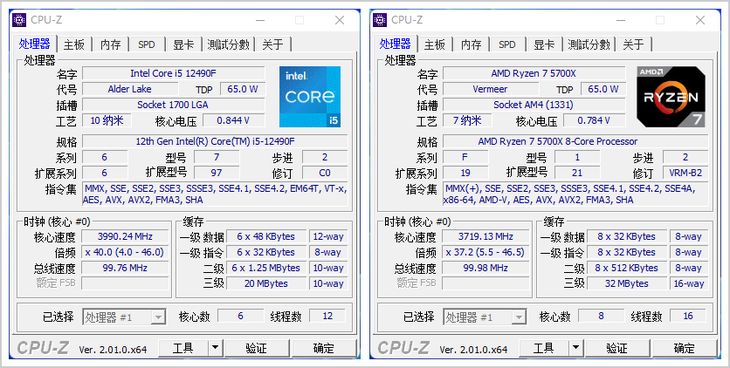Click the 工具 button in left window

coord(183,348)
